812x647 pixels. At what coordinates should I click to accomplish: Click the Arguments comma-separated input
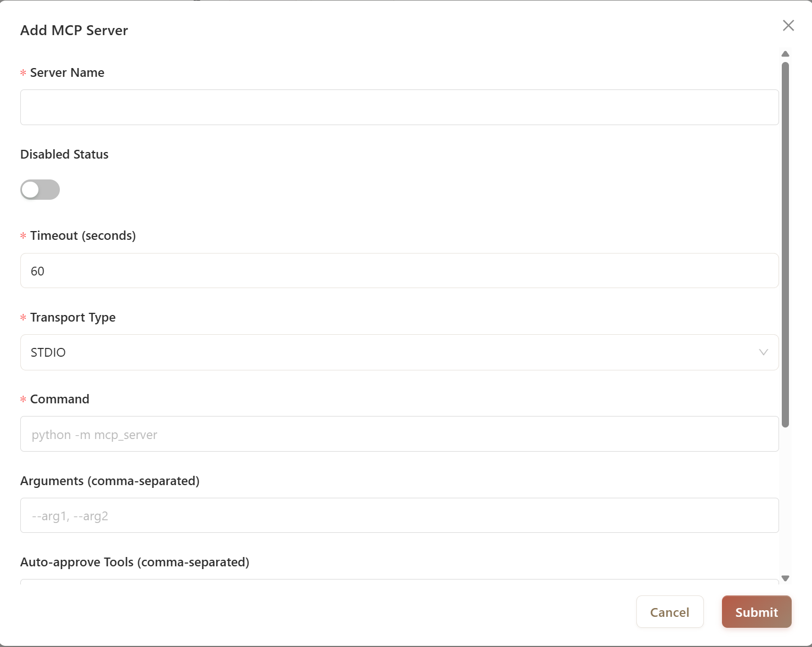click(399, 515)
